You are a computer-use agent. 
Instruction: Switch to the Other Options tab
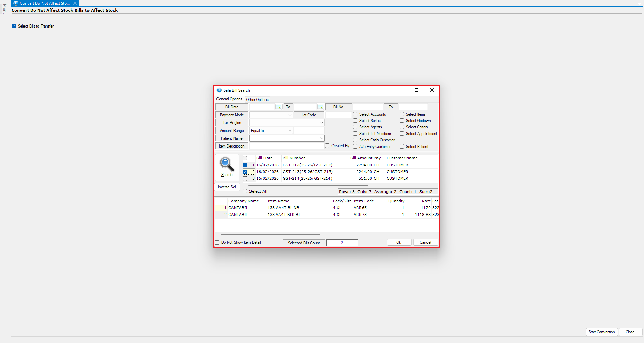click(x=257, y=100)
